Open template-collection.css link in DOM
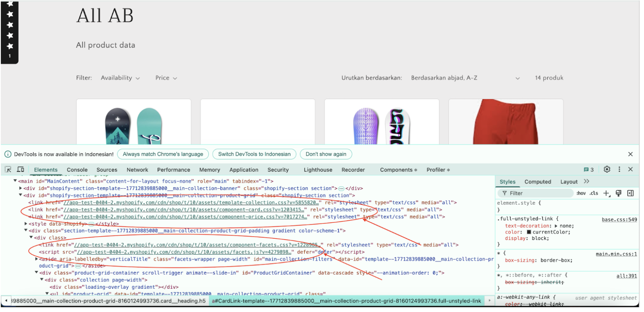 pos(191,203)
